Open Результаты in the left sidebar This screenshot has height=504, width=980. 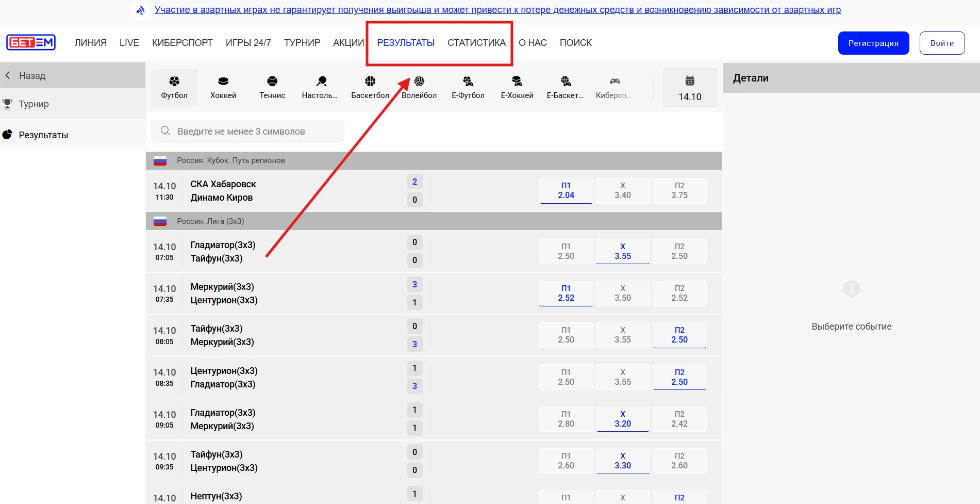[x=73, y=135]
